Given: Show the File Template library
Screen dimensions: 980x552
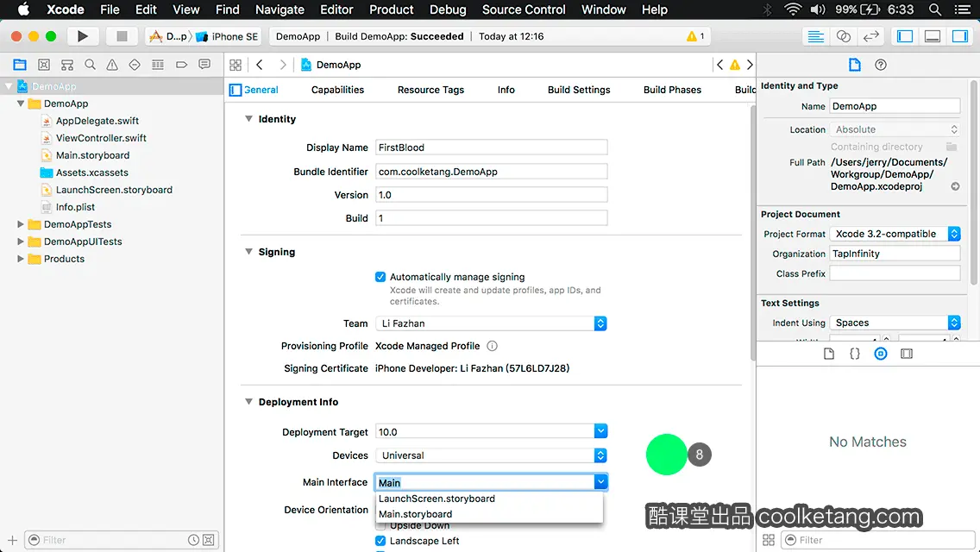Looking at the screenshot, I should tap(829, 354).
